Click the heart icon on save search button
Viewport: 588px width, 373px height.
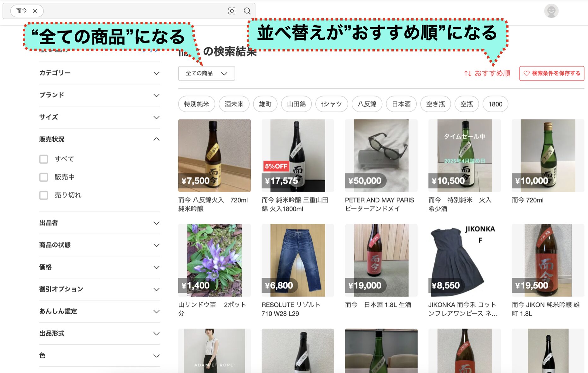tap(526, 74)
